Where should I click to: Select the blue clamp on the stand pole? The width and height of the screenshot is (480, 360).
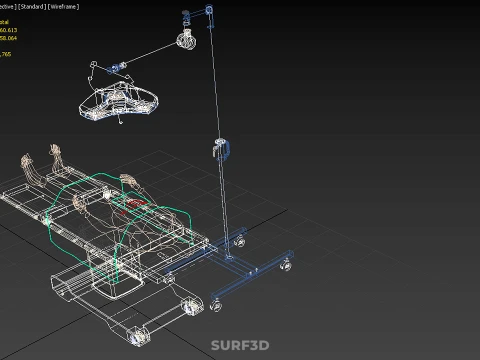click(x=221, y=150)
